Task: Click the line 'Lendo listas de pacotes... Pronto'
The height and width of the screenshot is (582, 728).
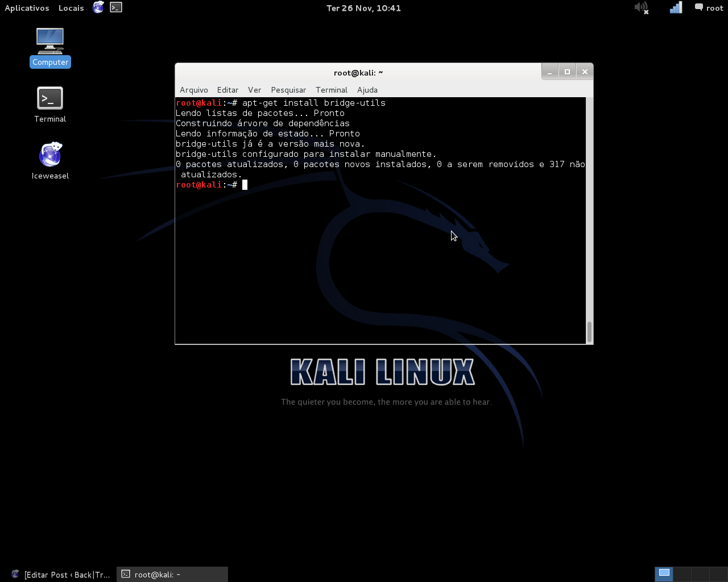Action: point(260,113)
